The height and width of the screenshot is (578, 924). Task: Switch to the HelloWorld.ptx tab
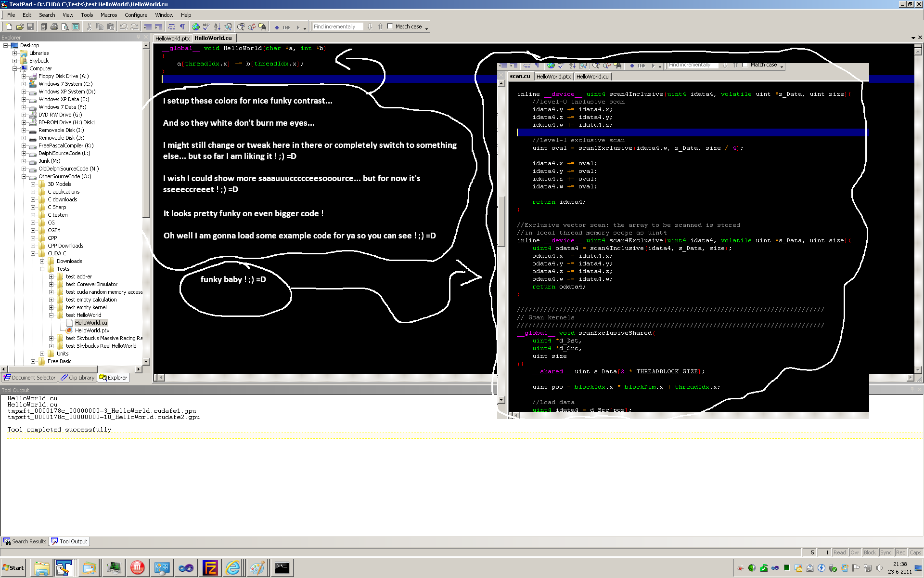(172, 39)
